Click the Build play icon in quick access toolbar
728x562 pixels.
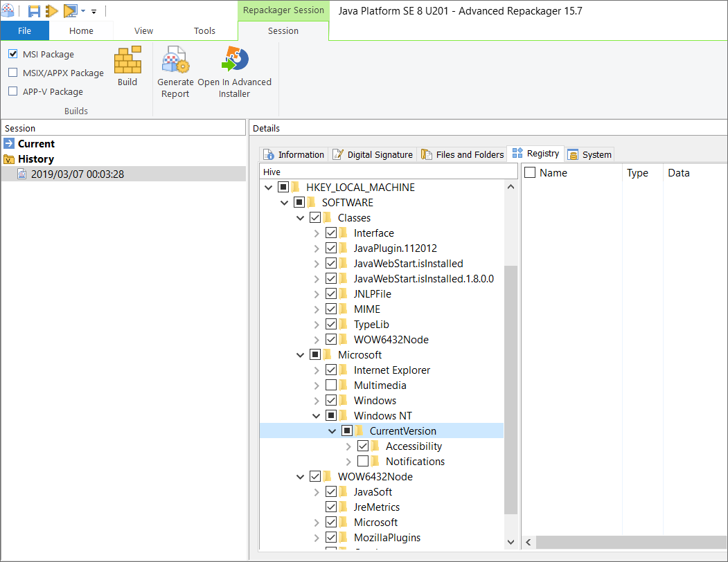pyautogui.click(x=51, y=10)
